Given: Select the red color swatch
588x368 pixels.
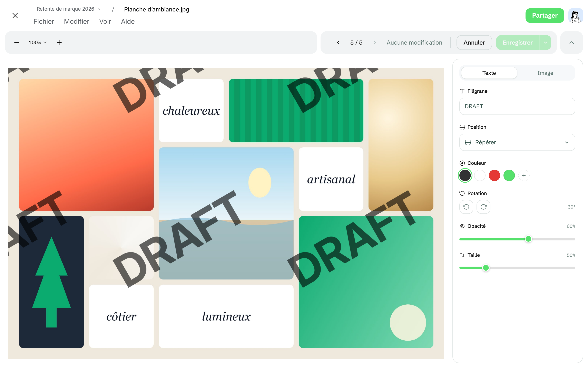Looking at the screenshot, I should tap(494, 175).
